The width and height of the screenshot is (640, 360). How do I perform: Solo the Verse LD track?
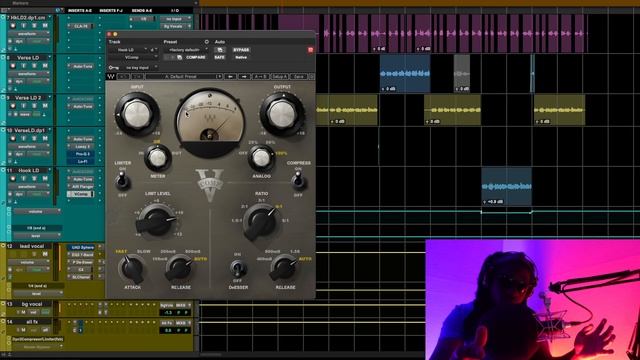tap(35, 66)
